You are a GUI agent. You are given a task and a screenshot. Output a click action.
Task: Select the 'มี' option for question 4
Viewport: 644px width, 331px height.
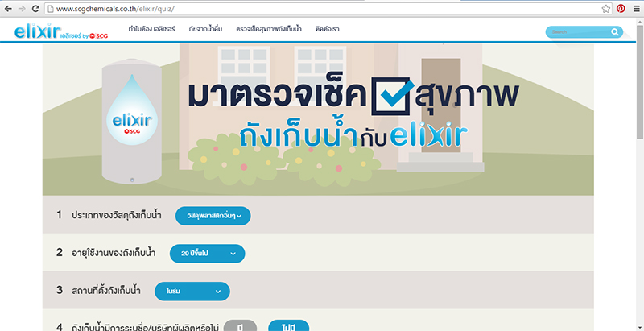(x=239, y=326)
